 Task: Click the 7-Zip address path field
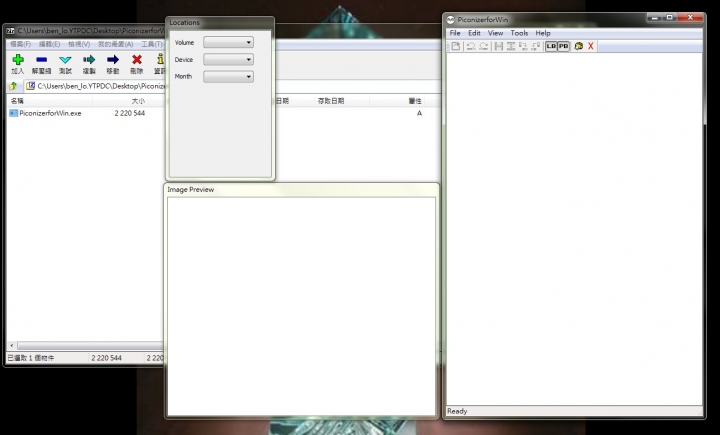[96, 86]
